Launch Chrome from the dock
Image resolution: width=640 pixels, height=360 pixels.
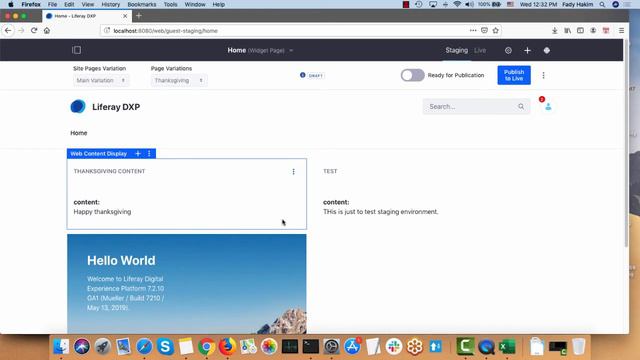[x=207, y=347]
